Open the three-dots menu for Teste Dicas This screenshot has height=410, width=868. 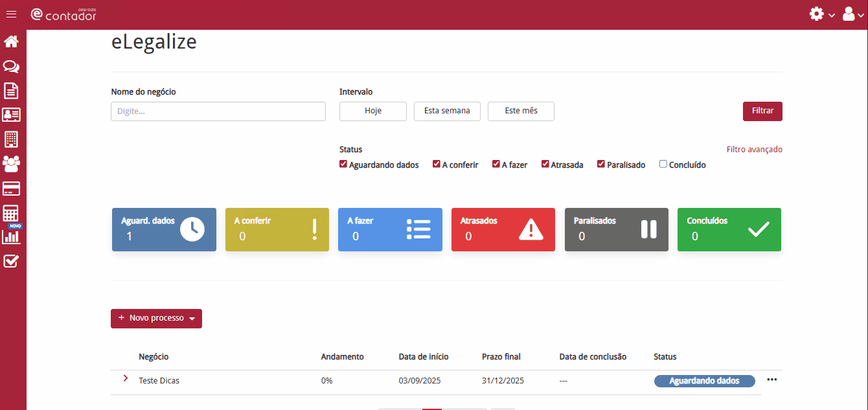click(x=771, y=380)
